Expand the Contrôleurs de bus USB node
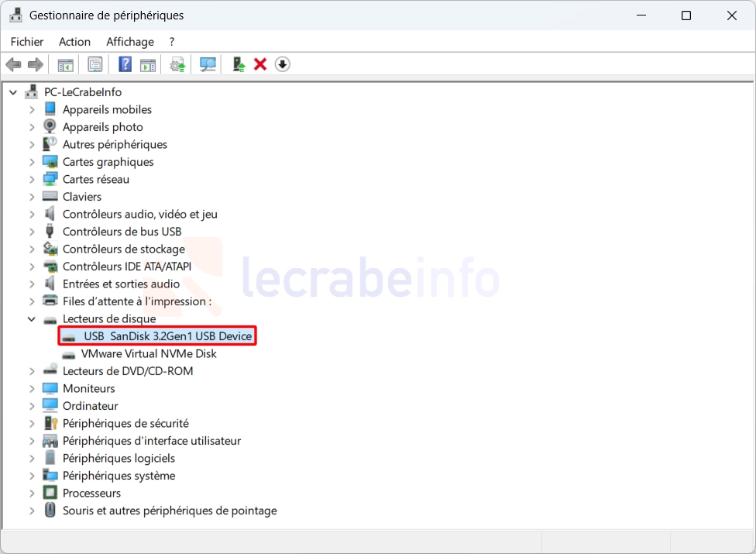Screen dimensions: 756x554 coord(32,232)
